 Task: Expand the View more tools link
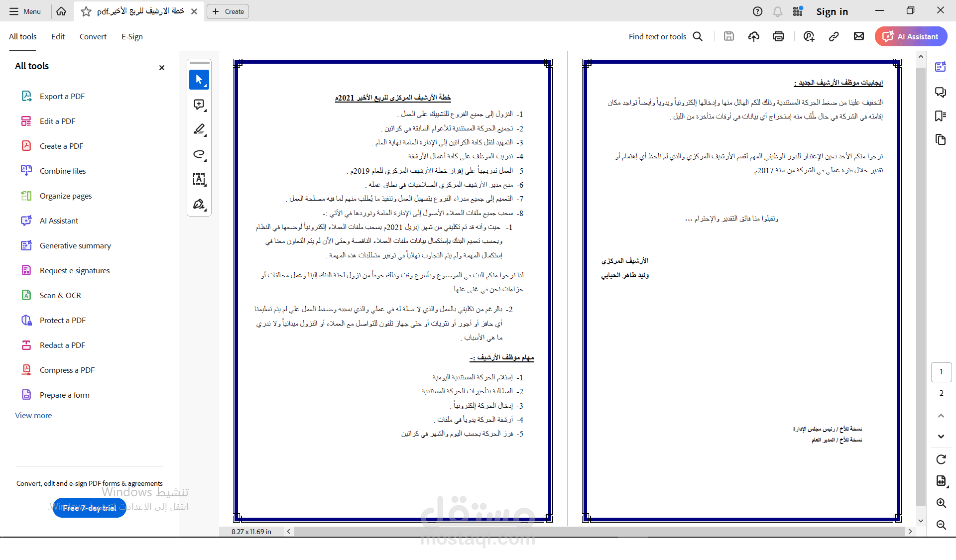tap(33, 415)
